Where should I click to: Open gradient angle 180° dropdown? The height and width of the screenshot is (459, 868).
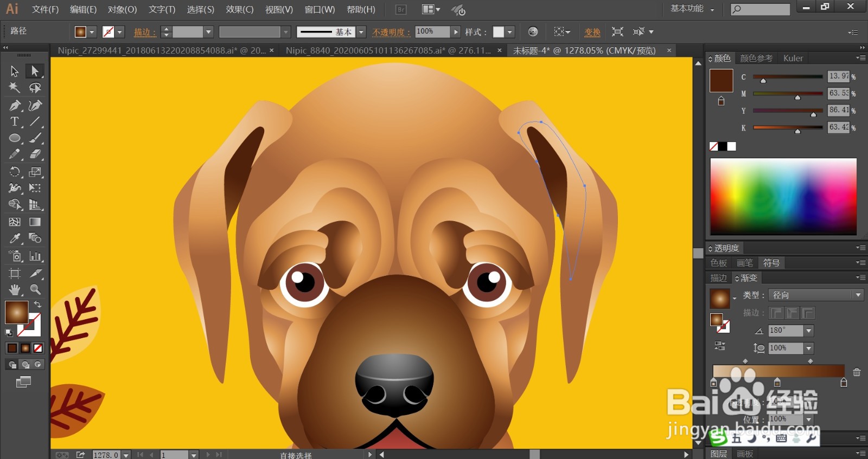click(809, 331)
